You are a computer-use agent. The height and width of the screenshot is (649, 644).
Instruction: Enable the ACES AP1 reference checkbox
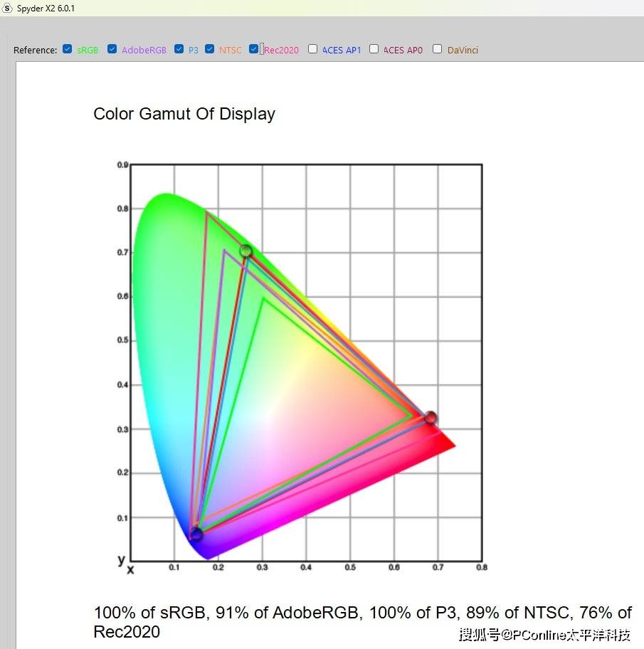point(312,49)
